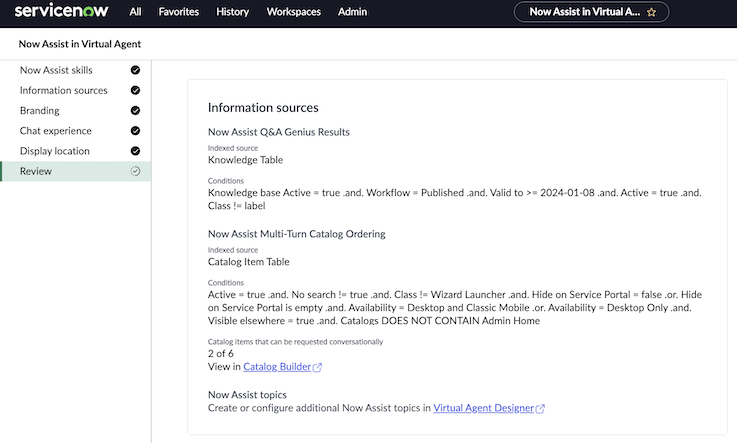Click the Review step pending check icon
Image resolution: width=737 pixels, height=443 pixels.
(x=135, y=171)
